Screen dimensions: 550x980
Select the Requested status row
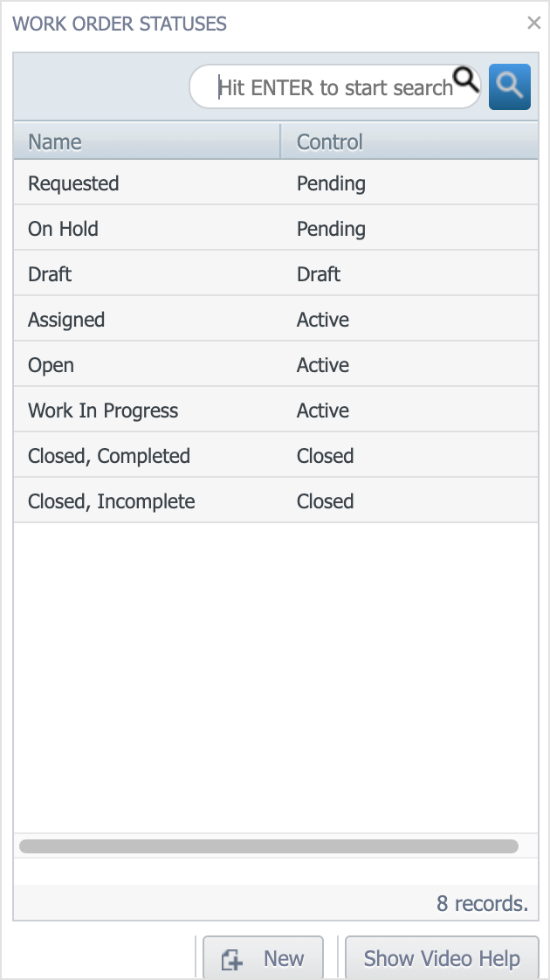coord(276,183)
